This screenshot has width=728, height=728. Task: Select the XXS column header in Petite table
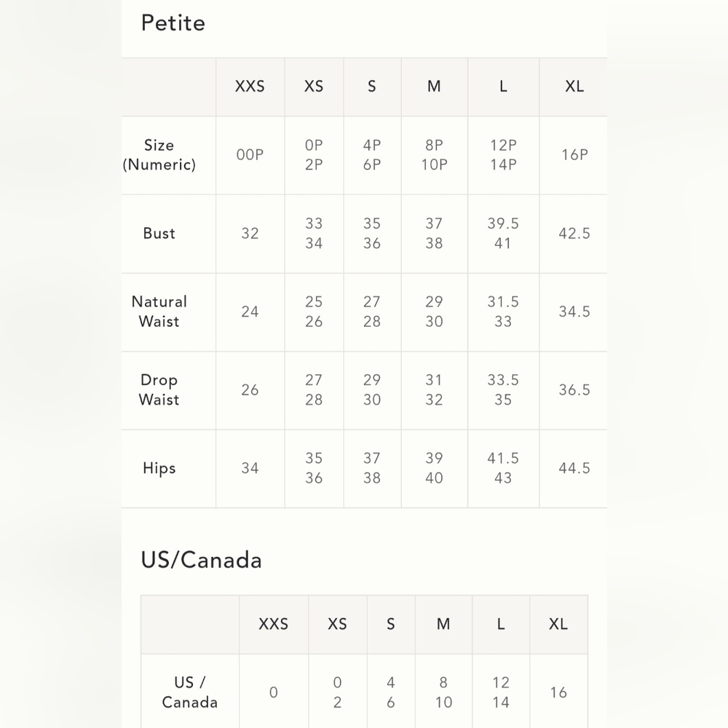pyautogui.click(x=250, y=87)
